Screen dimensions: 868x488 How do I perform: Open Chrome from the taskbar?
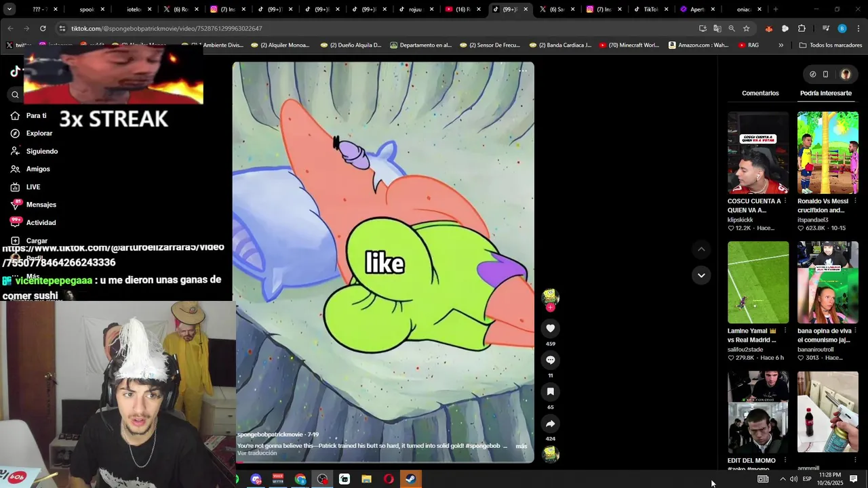[300, 479]
